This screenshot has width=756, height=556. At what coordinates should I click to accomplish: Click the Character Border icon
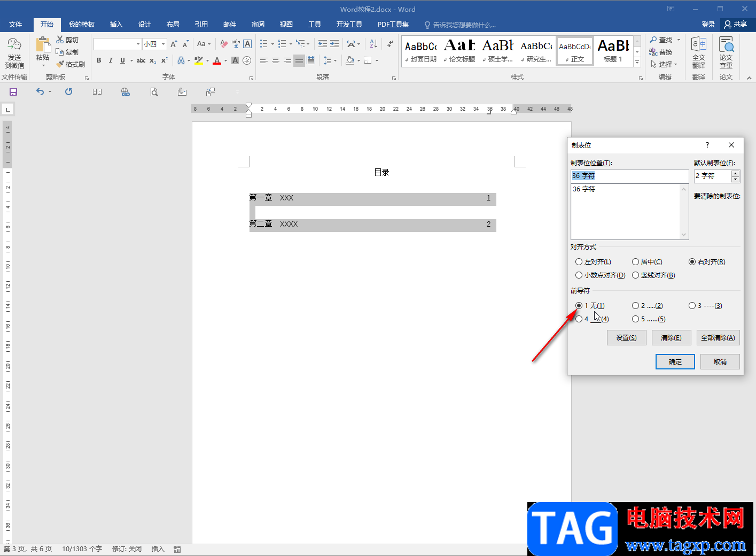click(247, 44)
